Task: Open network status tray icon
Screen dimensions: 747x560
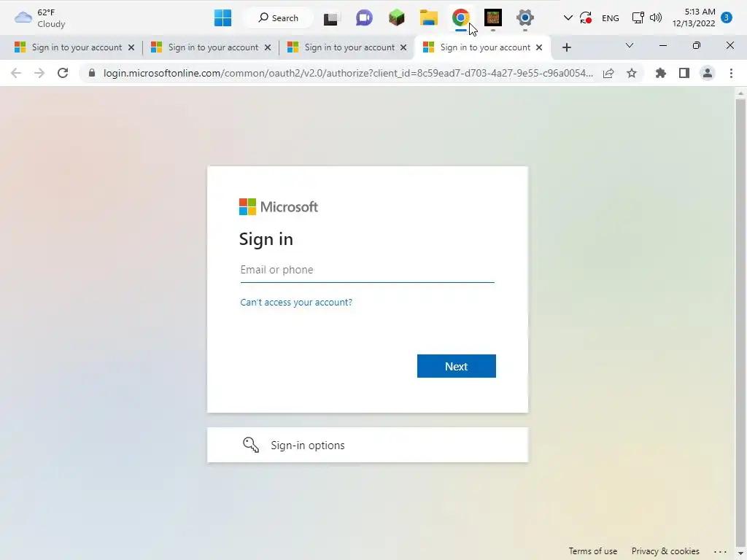Action: click(x=638, y=18)
